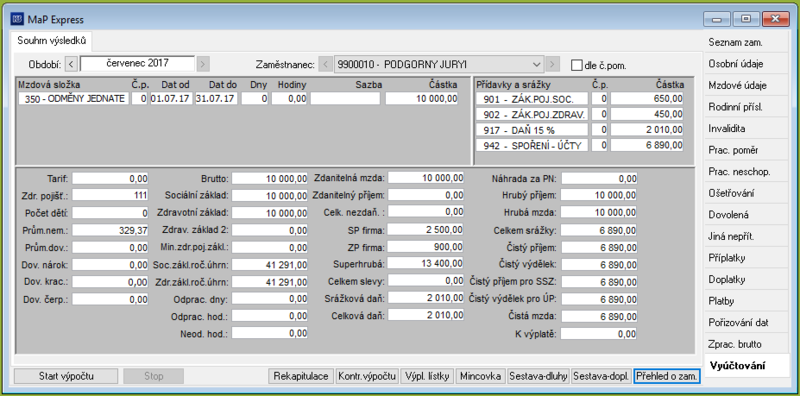This screenshot has height=396, width=800.
Task: Select previous employee arrow
Action: tap(326, 65)
